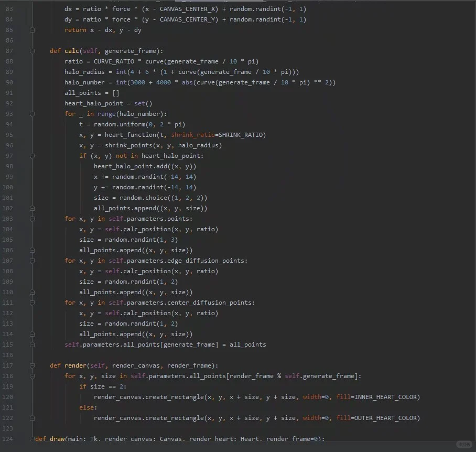Click line number 100 in the gutter
This screenshot has height=452, width=476.
click(x=7, y=187)
